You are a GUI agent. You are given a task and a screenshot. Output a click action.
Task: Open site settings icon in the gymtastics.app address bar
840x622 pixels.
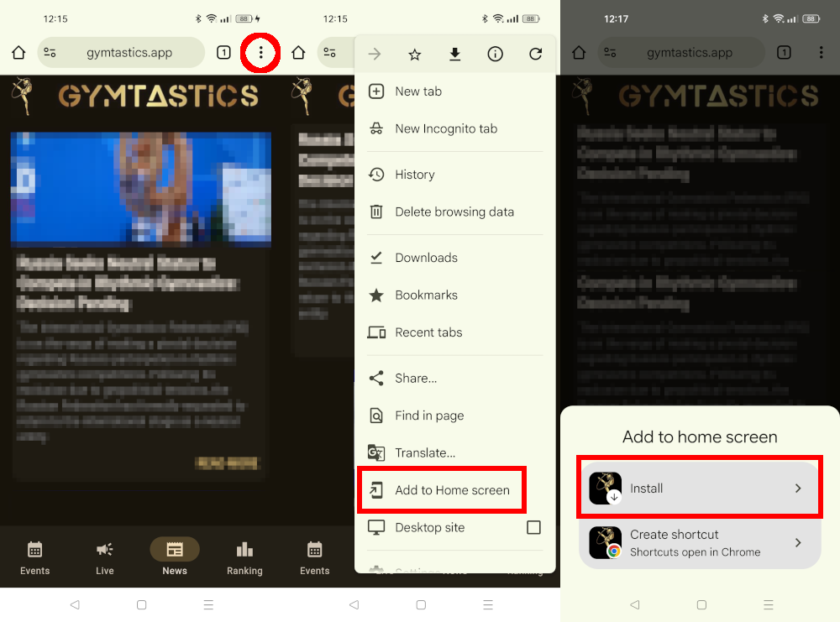coord(50,53)
